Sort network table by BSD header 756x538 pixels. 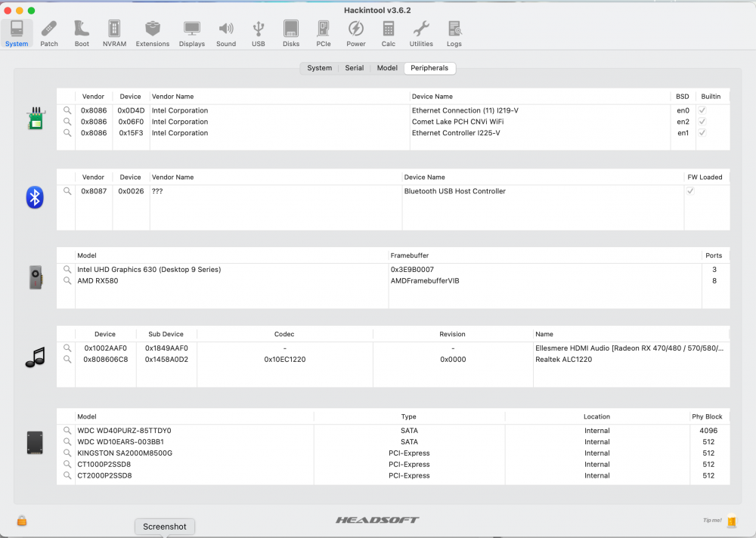[x=682, y=97]
